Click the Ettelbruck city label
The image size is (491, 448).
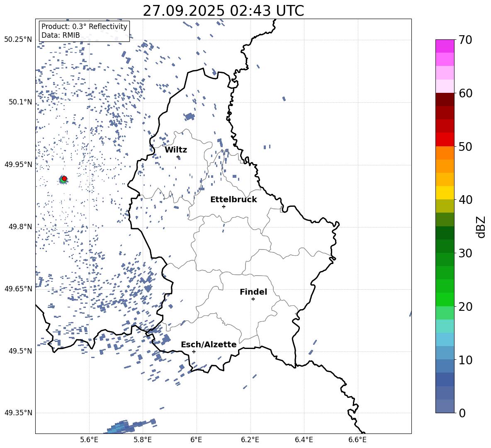point(233,200)
